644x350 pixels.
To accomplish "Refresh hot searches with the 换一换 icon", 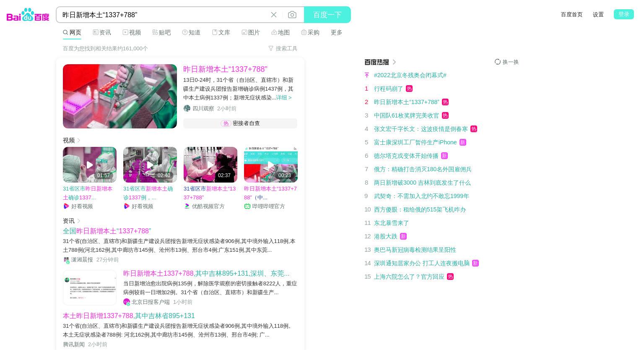I will 498,62.
